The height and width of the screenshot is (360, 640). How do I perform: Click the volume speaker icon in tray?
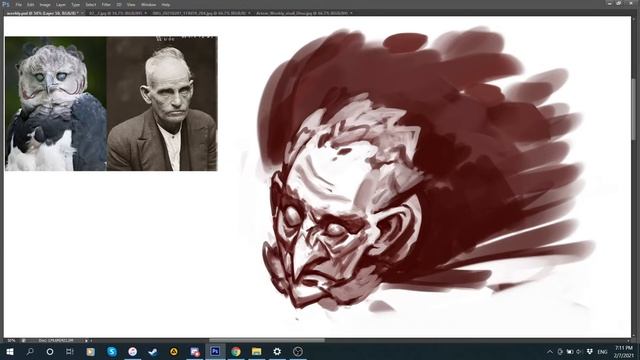point(579,351)
